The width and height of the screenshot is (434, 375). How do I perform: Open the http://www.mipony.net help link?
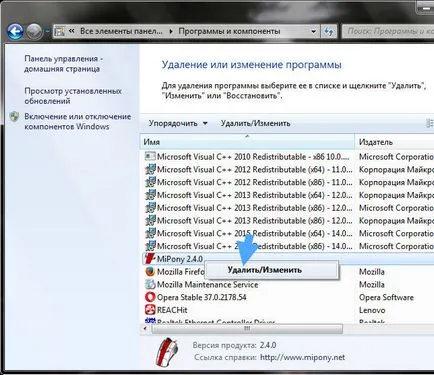pyautogui.click(x=302, y=357)
